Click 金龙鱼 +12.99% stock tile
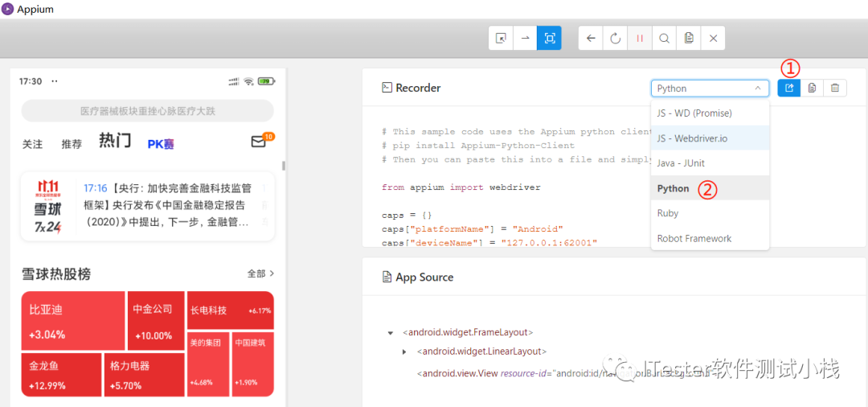 tap(61, 375)
